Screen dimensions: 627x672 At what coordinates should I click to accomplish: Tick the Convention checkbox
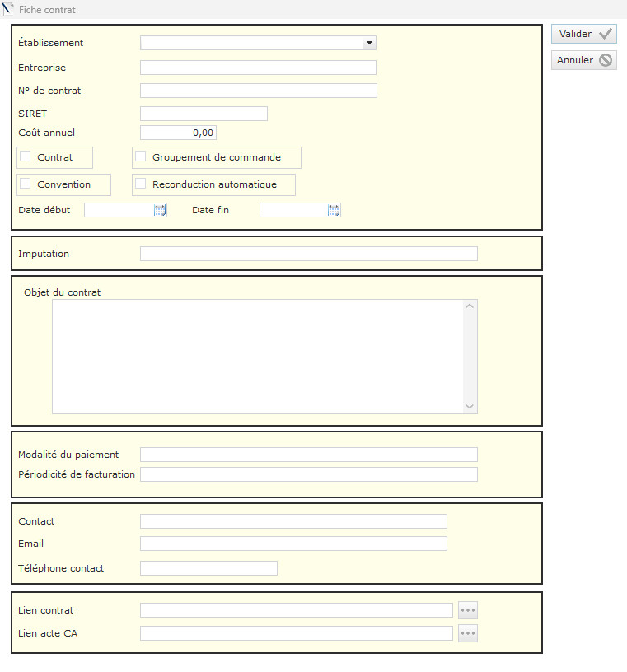26,184
